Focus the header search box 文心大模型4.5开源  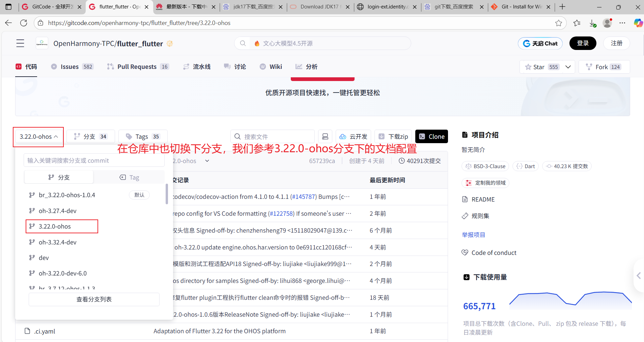pos(323,43)
